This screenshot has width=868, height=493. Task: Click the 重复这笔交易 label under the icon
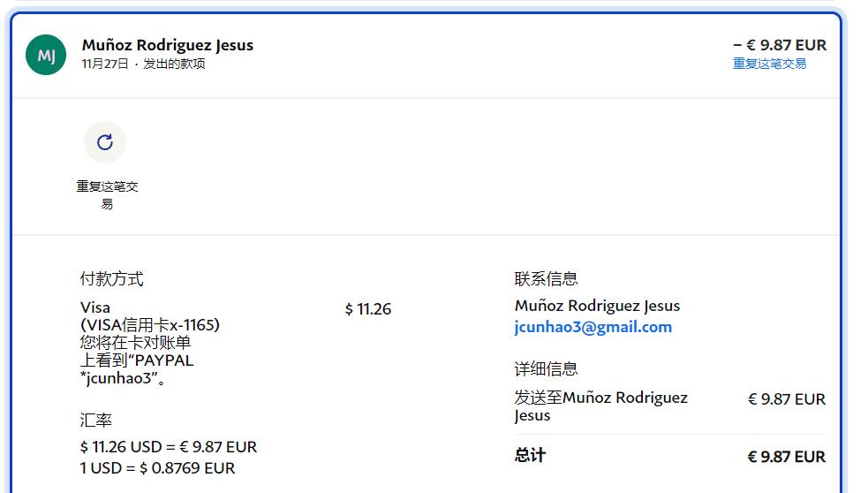pos(107,195)
